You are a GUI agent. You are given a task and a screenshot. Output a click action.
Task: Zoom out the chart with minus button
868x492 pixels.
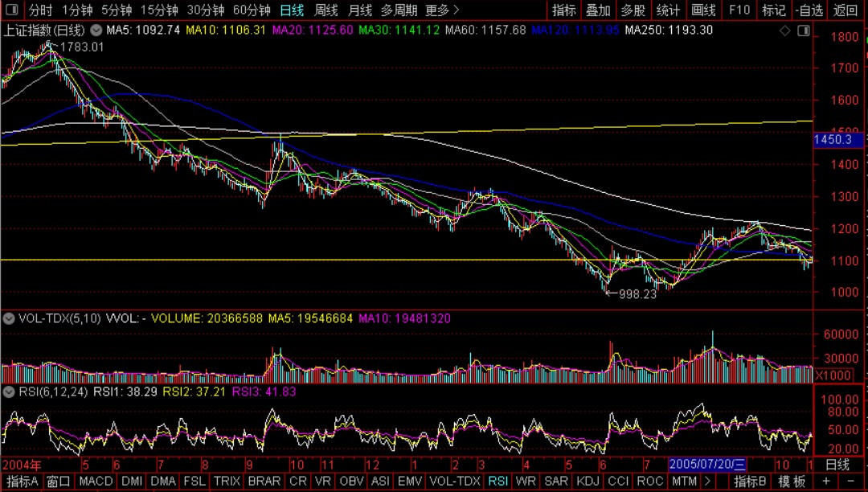point(851,482)
